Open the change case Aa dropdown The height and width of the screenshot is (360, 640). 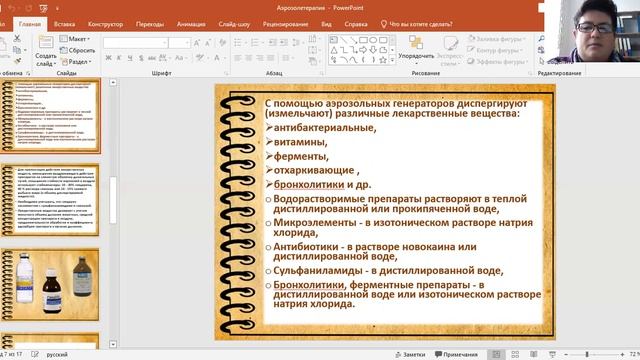(x=180, y=58)
